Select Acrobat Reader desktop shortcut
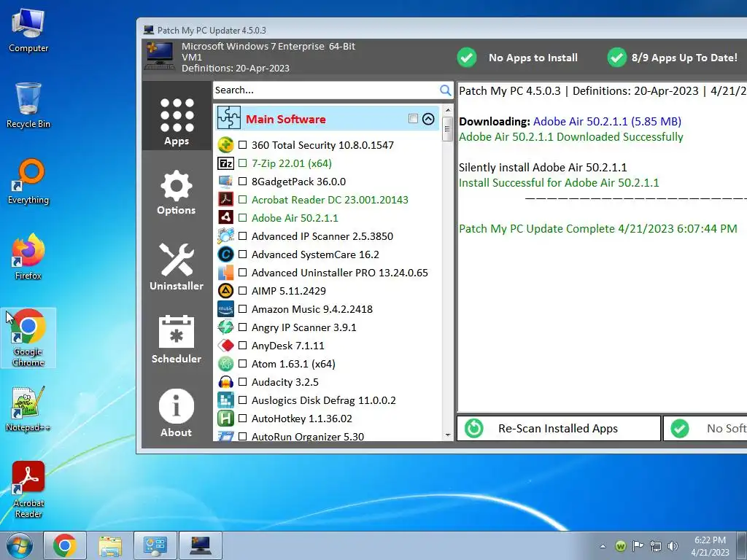This screenshot has height=560, width=747. (28, 489)
